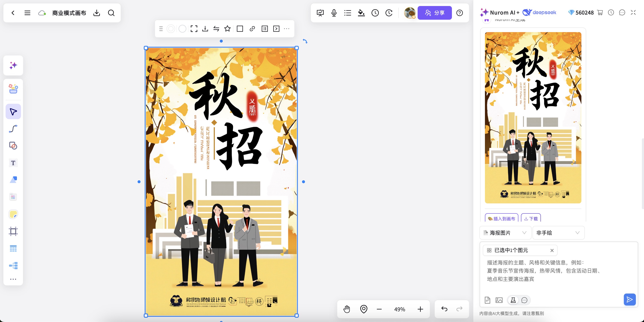Open the hamburger main menu
Image resolution: width=644 pixels, height=322 pixels.
pyautogui.click(x=27, y=13)
